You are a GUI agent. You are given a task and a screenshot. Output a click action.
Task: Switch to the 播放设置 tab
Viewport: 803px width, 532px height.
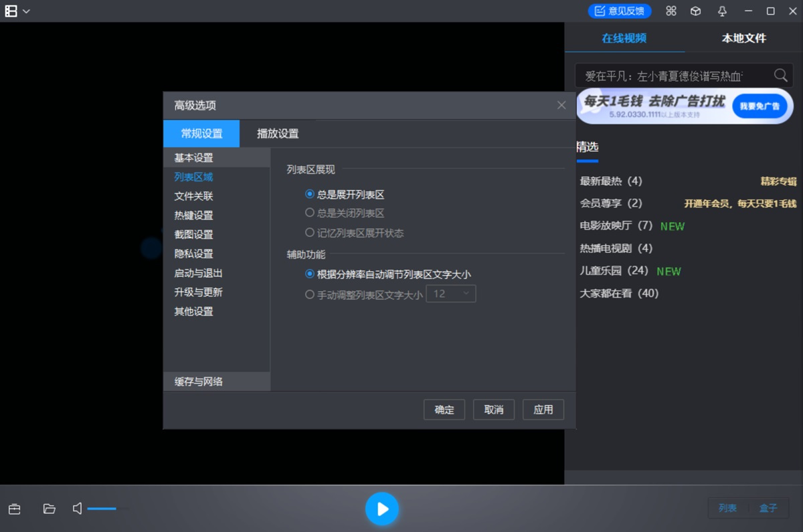click(x=276, y=133)
